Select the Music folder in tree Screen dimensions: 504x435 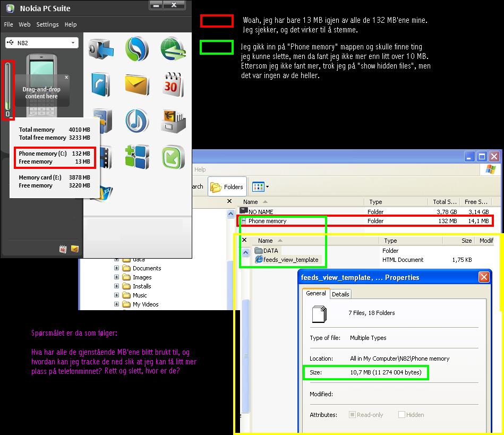135,295
